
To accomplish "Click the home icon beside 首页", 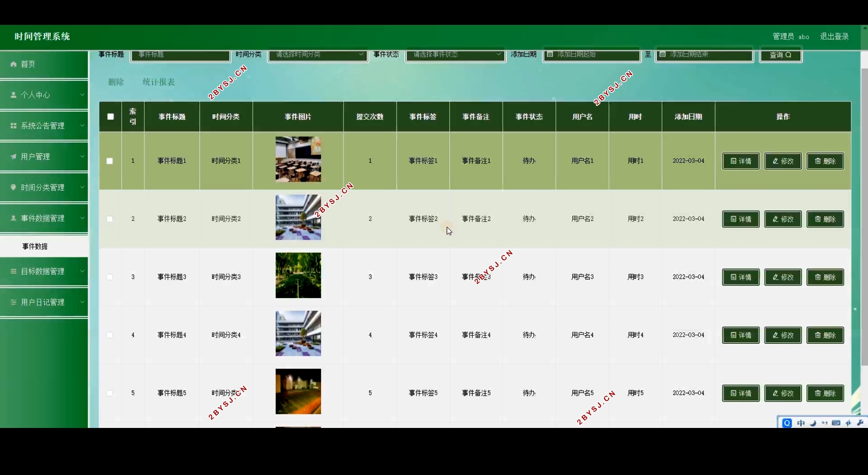I will 14,64.
